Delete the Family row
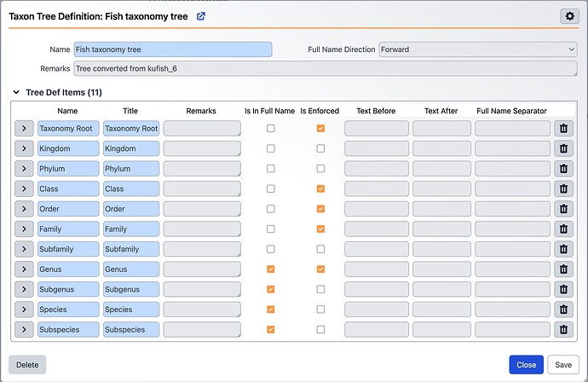 [563, 229]
